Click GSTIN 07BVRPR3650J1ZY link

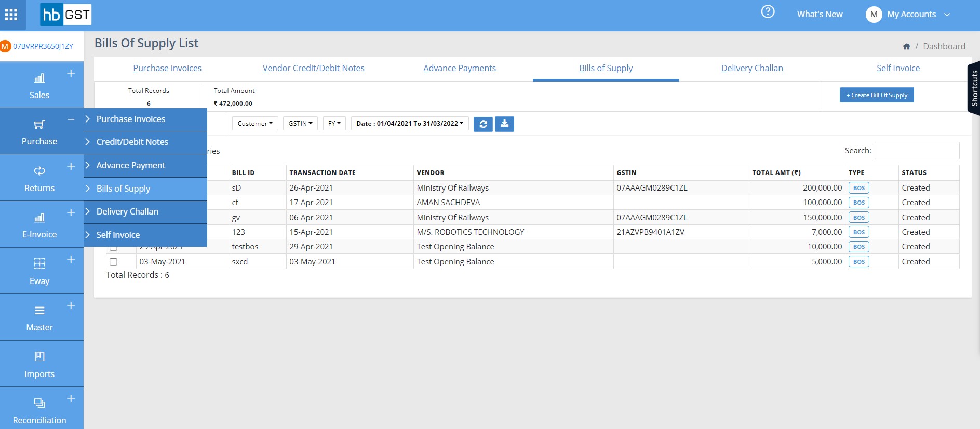[x=43, y=46]
